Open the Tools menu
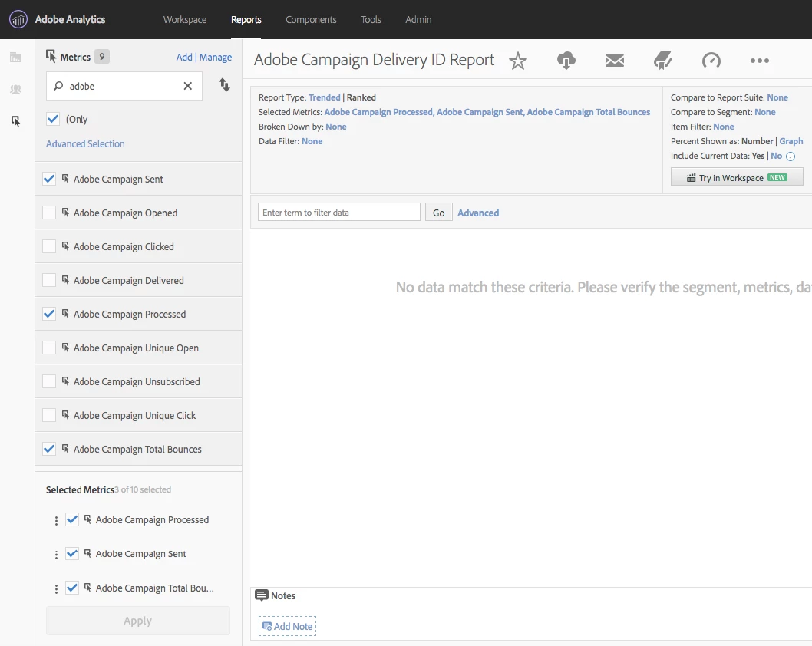The width and height of the screenshot is (812, 646). [371, 20]
